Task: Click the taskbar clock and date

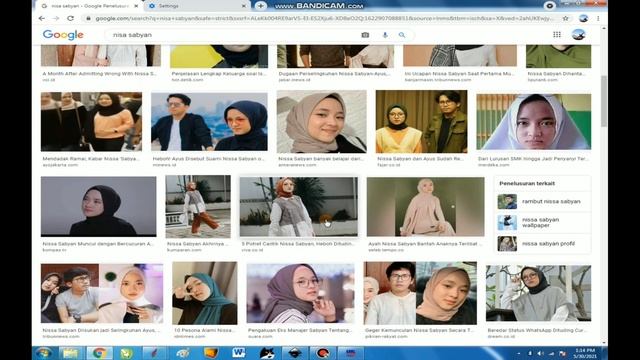Action: [586, 353]
